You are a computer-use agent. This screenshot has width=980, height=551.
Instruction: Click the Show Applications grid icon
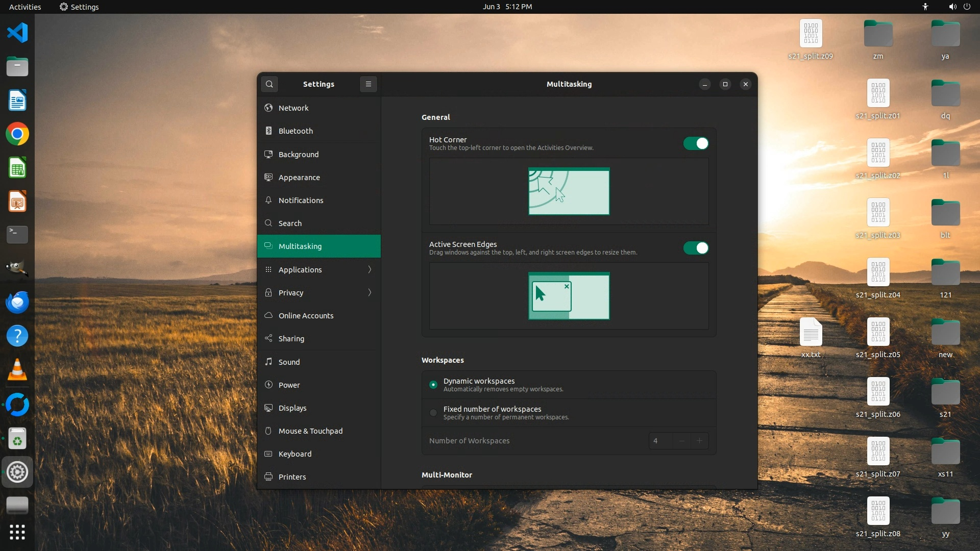(17, 532)
